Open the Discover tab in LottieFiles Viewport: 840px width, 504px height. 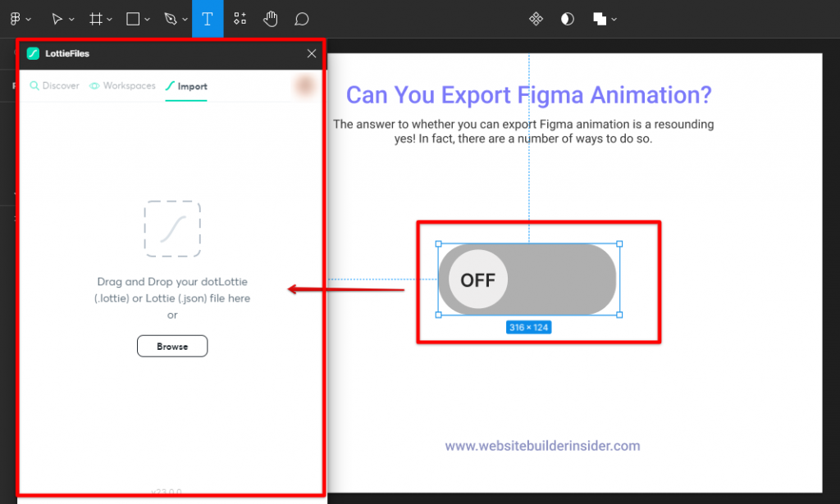[x=53, y=85]
